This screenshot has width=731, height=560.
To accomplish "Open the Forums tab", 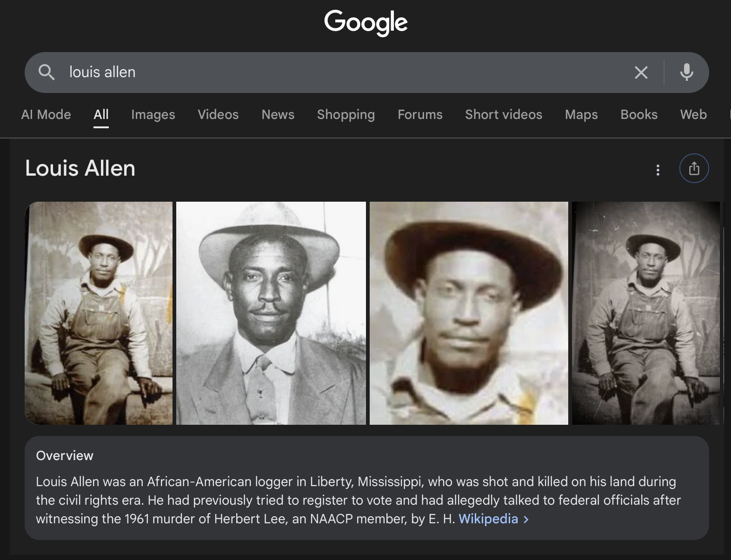I will (420, 114).
